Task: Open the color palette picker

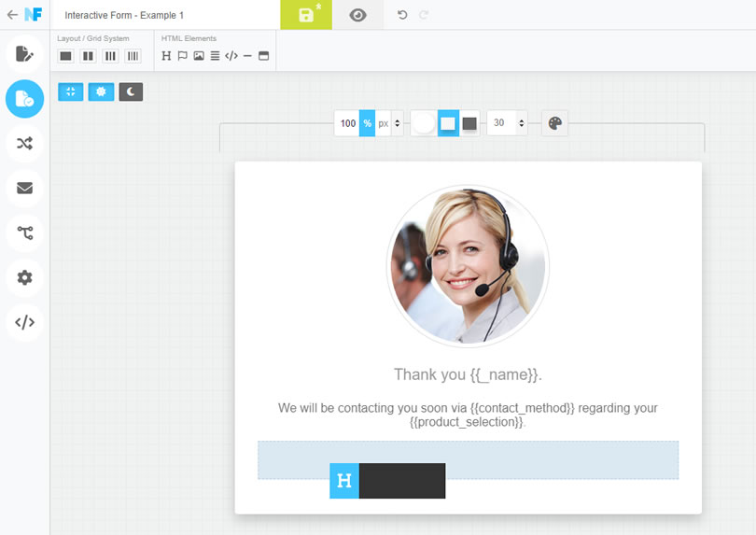Action: click(x=555, y=123)
